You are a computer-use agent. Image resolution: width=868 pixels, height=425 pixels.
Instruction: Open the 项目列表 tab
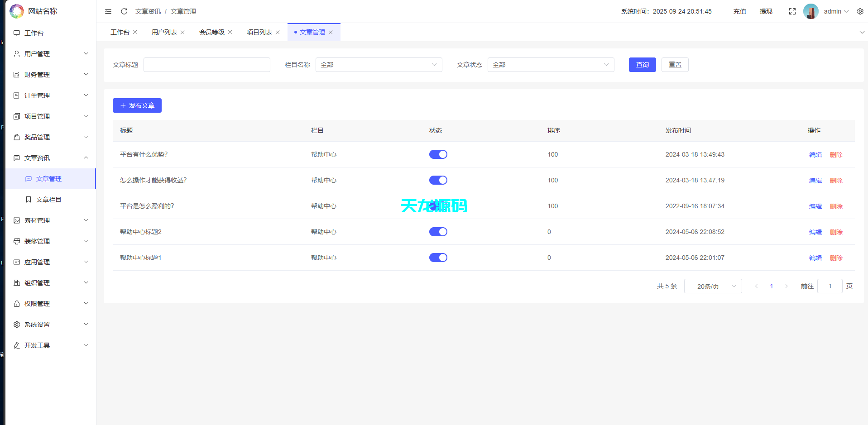pyautogui.click(x=259, y=32)
